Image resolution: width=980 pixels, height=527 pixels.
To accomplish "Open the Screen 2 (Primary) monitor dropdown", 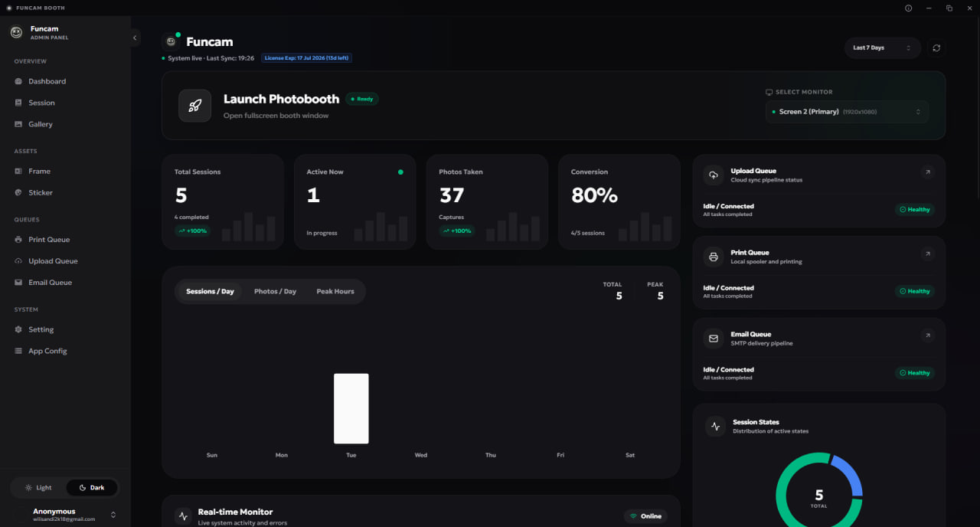I will point(848,112).
